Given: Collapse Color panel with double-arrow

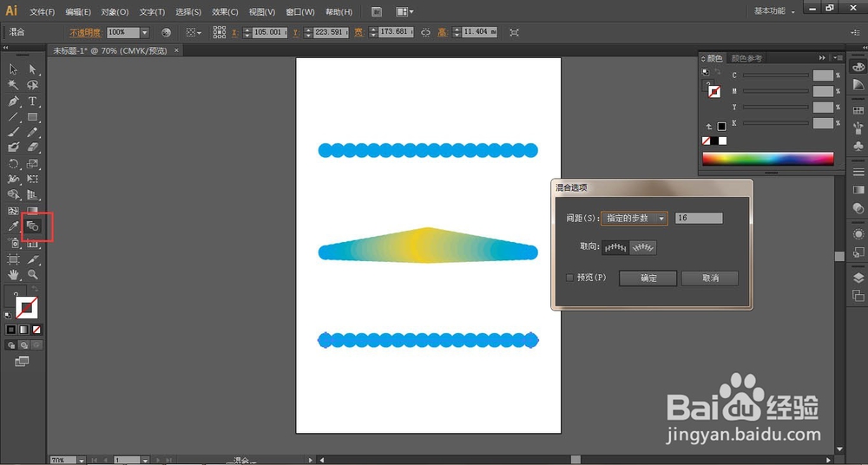Looking at the screenshot, I should (822, 57).
